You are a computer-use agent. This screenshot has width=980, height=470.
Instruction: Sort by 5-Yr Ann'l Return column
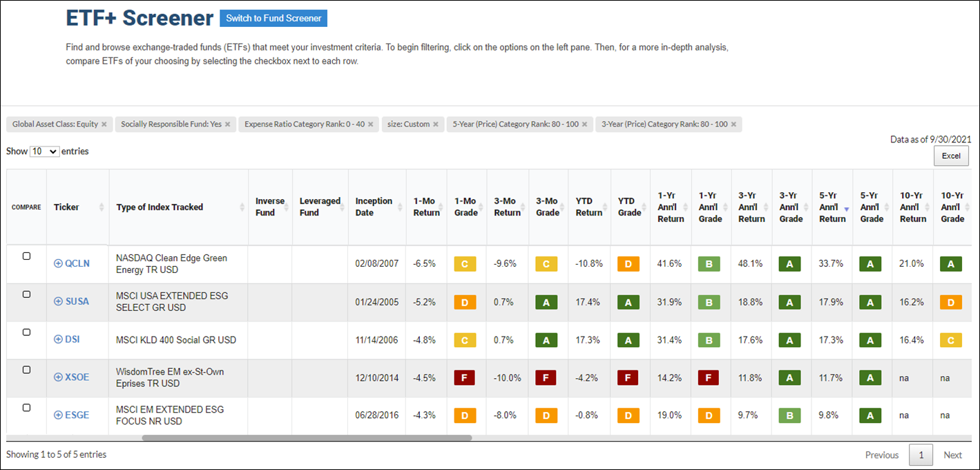[832, 207]
